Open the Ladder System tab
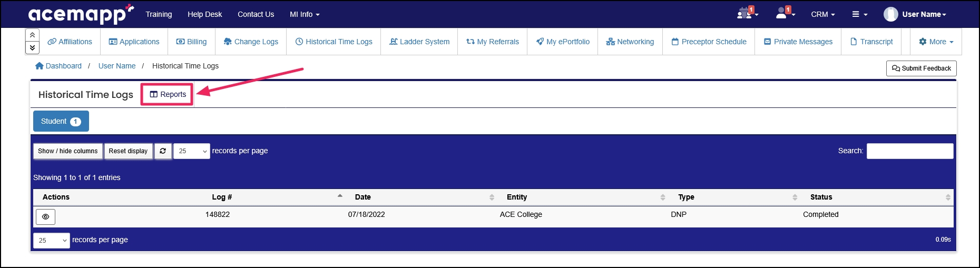The width and height of the screenshot is (980, 268). coord(419,42)
